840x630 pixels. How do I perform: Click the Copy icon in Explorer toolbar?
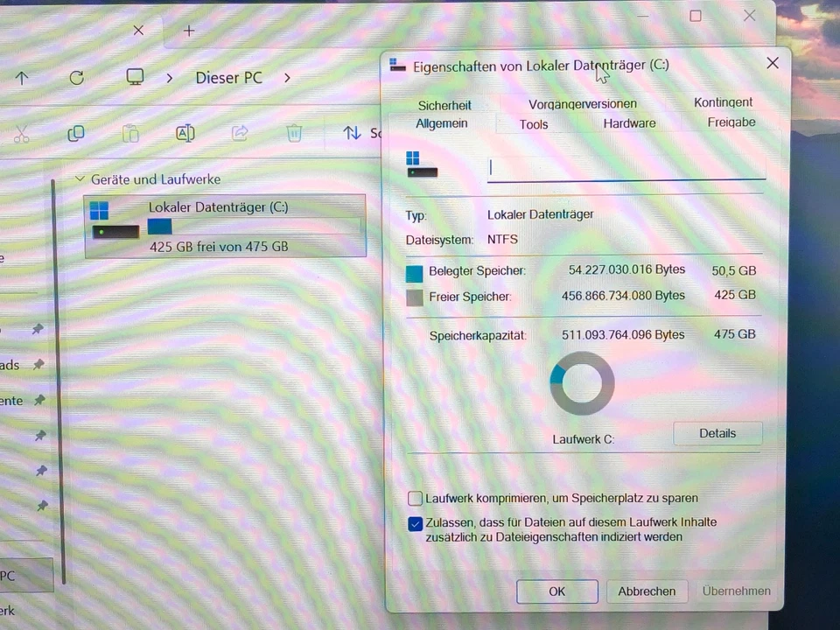tap(75, 133)
